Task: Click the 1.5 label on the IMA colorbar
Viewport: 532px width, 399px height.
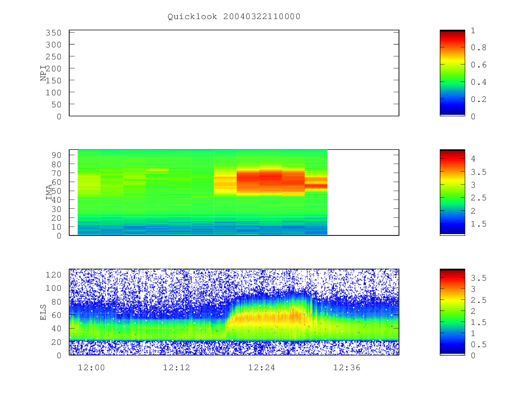Action: (478, 224)
